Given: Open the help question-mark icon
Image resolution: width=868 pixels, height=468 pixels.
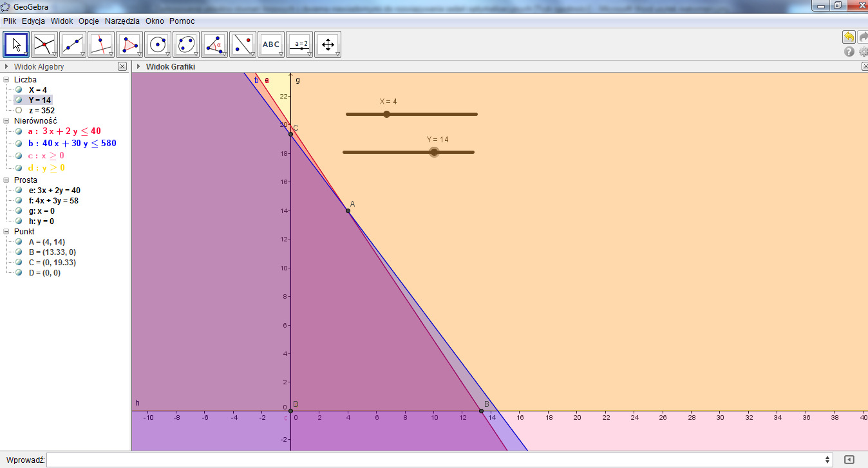Looking at the screenshot, I should click(x=849, y=51).
